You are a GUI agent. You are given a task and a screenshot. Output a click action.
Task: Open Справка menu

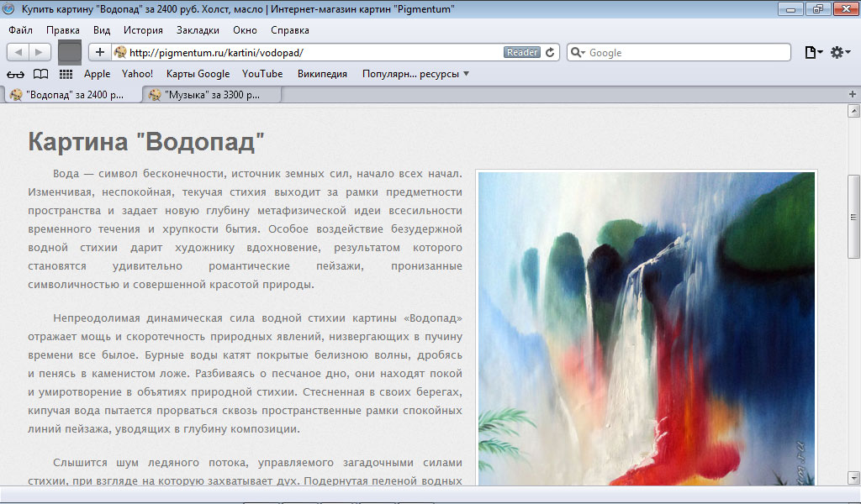click(x=290, y=30)
